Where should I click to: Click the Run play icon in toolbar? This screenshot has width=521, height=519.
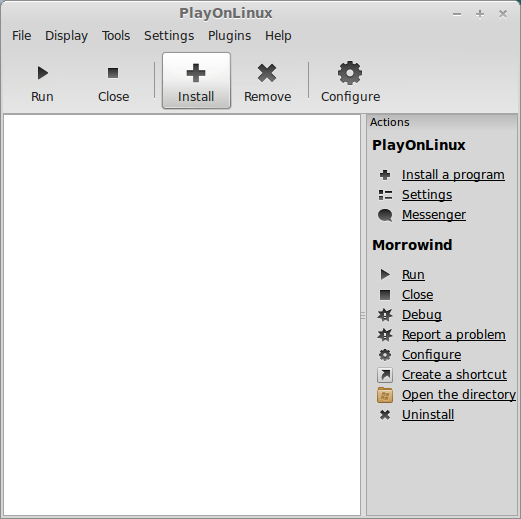[43, 73]
